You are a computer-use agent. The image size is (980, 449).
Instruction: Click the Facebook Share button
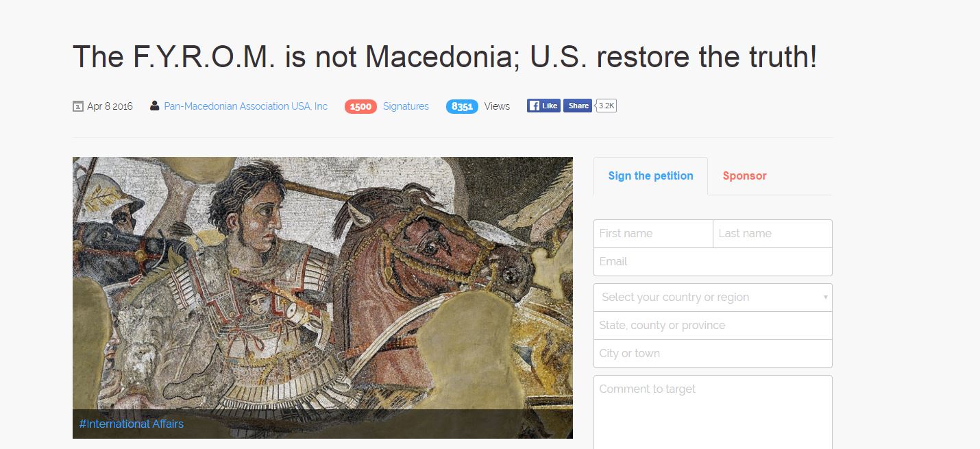pos(578,106)
